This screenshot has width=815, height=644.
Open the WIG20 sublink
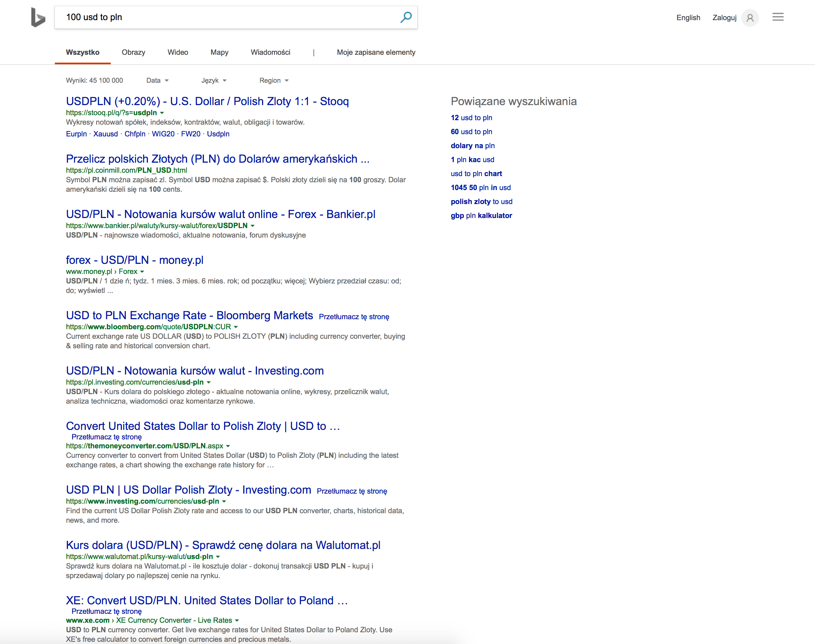tap(163, 134)
